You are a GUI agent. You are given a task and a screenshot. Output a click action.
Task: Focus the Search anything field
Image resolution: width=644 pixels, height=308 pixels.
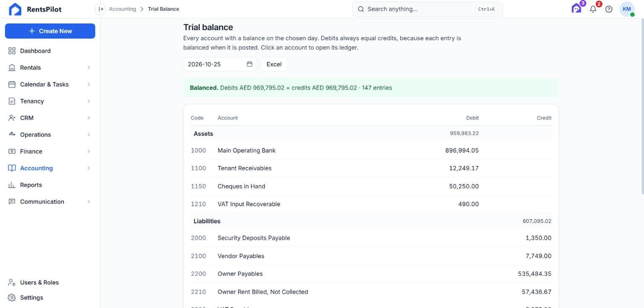(x=427, y=9)
